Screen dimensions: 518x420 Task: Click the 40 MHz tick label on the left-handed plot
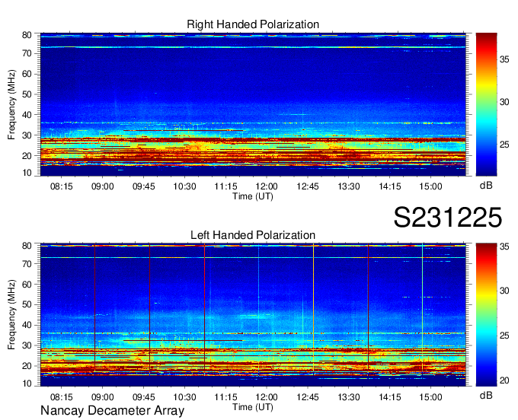27,325
